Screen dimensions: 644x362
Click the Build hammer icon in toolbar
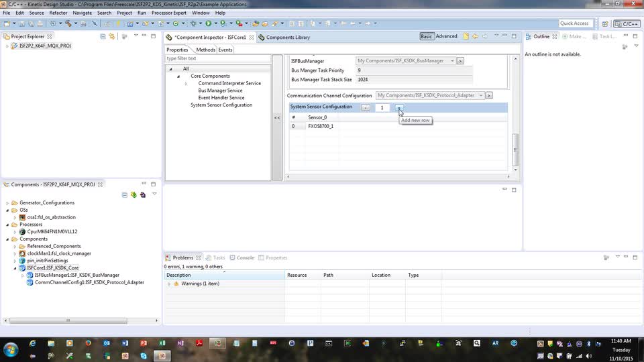[68, 23]
